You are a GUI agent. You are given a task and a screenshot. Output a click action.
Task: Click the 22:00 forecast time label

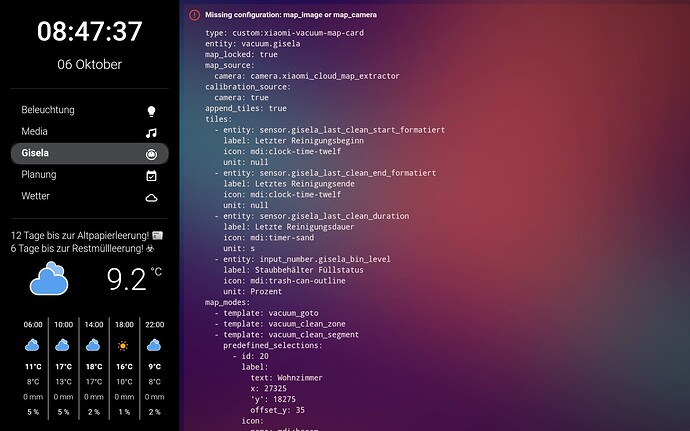154,325
